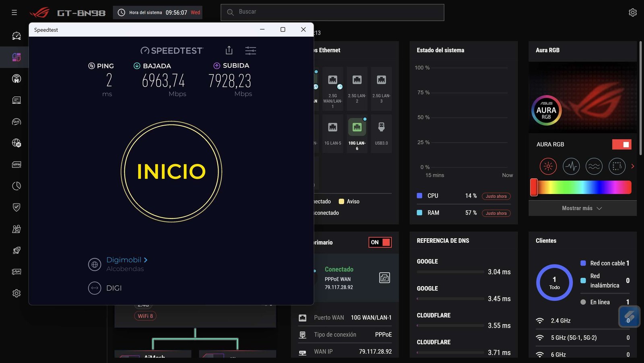Viewport: 644px width, 363px height.
Task: Click the Clientes Todo circle counter
Action: [555, 283]
